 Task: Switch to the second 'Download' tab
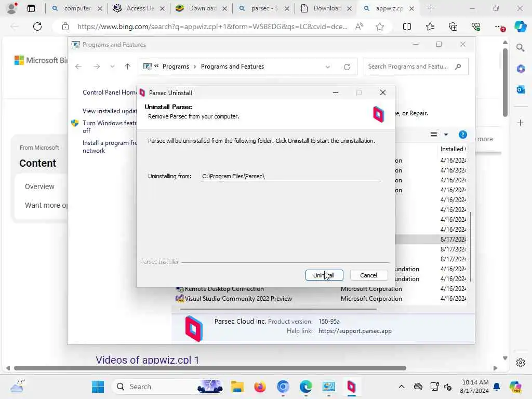326,8
